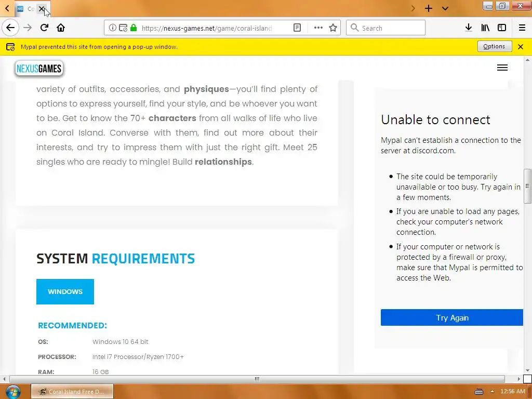Open page actions three-dot menu
The height and width of the screenshot is (399, 532).
[x=318, y=28]
